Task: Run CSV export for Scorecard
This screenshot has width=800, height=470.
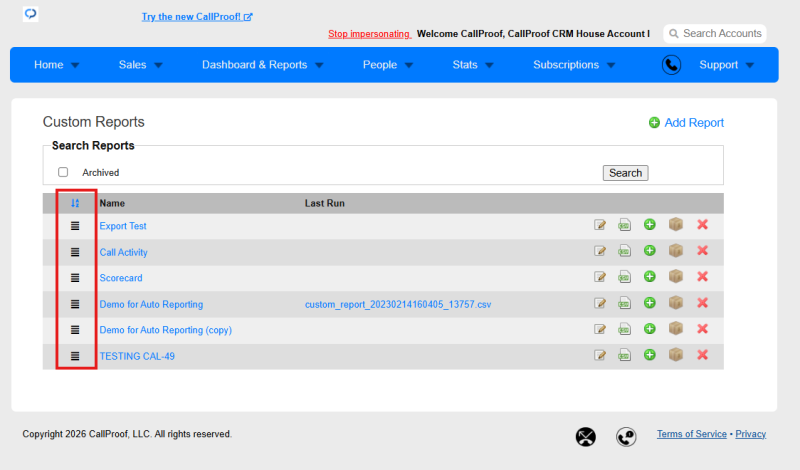Action: click(x=624, y=277)
